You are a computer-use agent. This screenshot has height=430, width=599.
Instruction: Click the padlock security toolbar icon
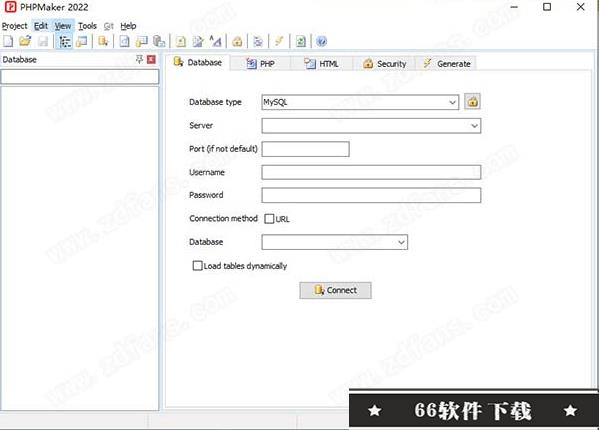(x=237, y=41)
